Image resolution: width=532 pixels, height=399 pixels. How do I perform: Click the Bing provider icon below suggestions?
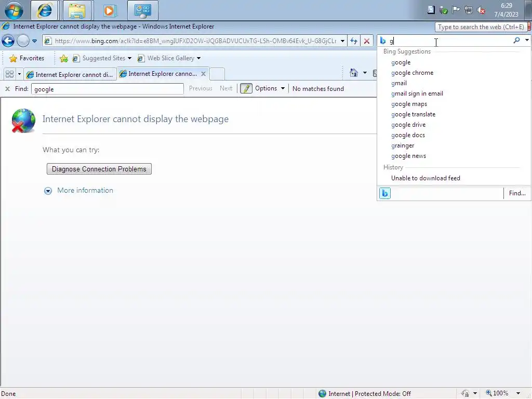[385, 193]
